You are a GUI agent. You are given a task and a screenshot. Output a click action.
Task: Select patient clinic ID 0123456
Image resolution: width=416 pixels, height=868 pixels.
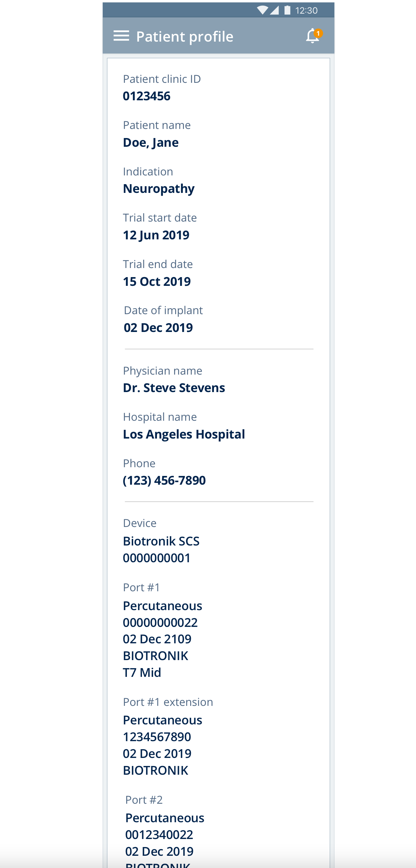point(146,96)
